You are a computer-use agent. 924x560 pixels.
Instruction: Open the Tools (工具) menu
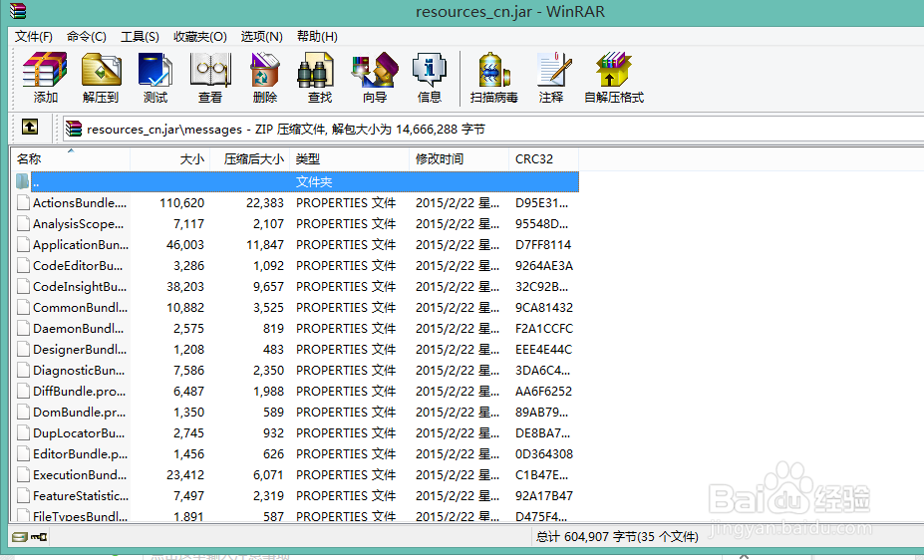140,37
